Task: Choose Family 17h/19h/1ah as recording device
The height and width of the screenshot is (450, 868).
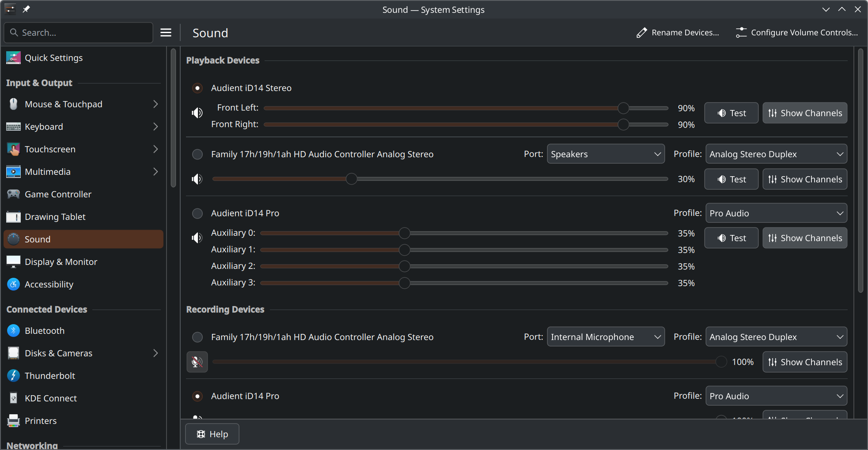Action: point(197,337)
